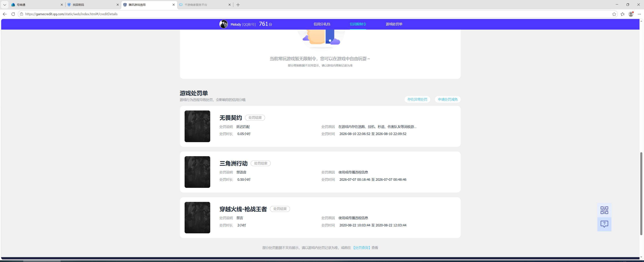Image resolution: width=644 pixels, height=262 pixels.
Task: Close the 找回密码 tab
Action: [x=118, y=5]
